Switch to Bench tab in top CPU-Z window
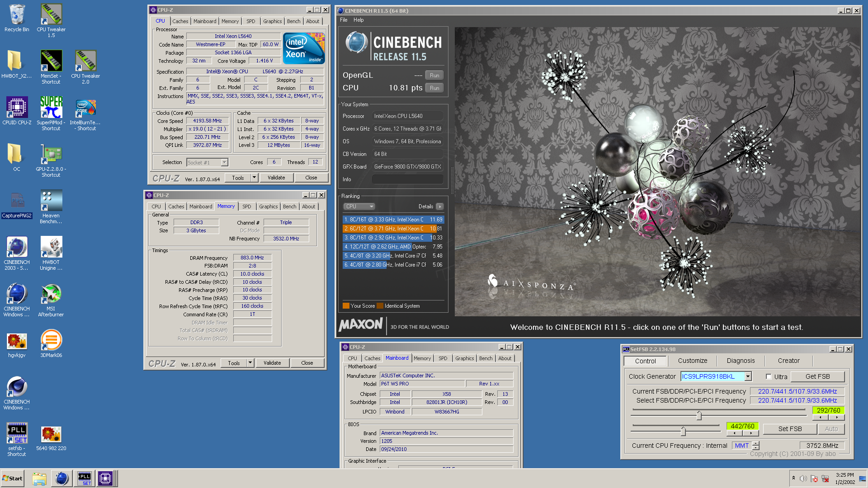 pos(293,21)
